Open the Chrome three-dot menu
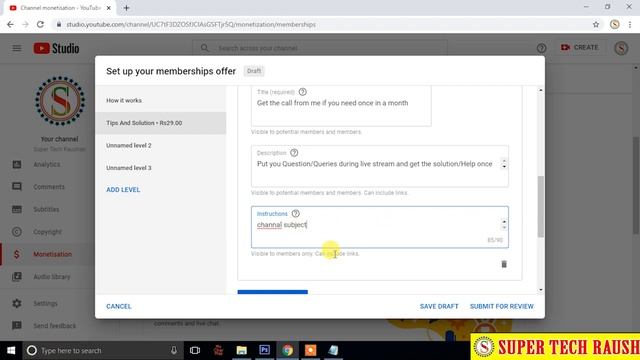Image resolution: width=640 pixels, height=360 pixels. (x=630, y=24)
